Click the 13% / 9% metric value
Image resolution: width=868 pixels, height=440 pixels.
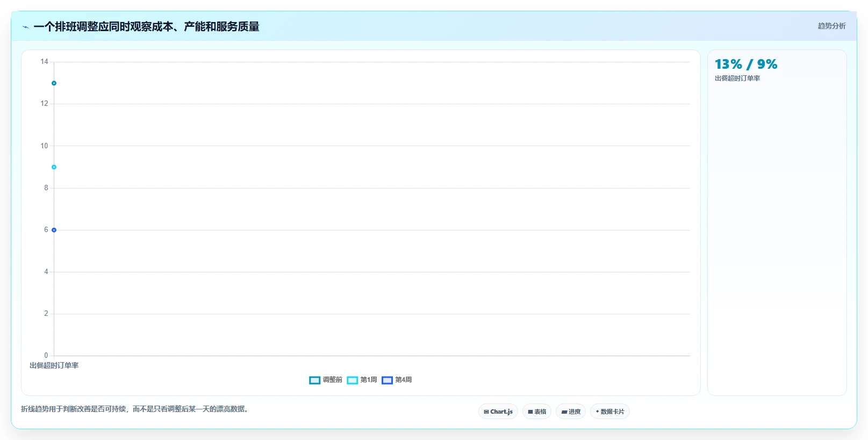(x=746, y=64)
